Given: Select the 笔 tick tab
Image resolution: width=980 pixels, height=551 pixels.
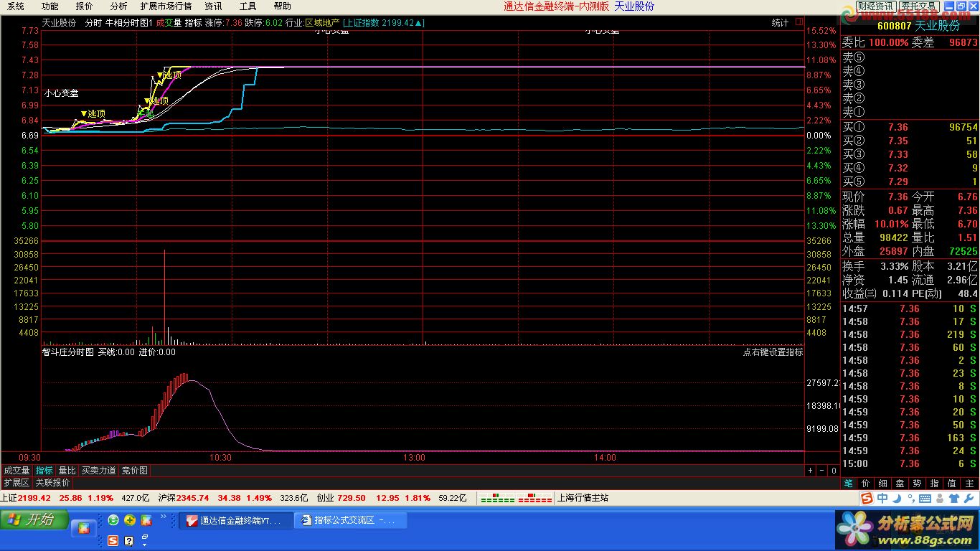Looking at the screenshot, I should tap(849, 484).
